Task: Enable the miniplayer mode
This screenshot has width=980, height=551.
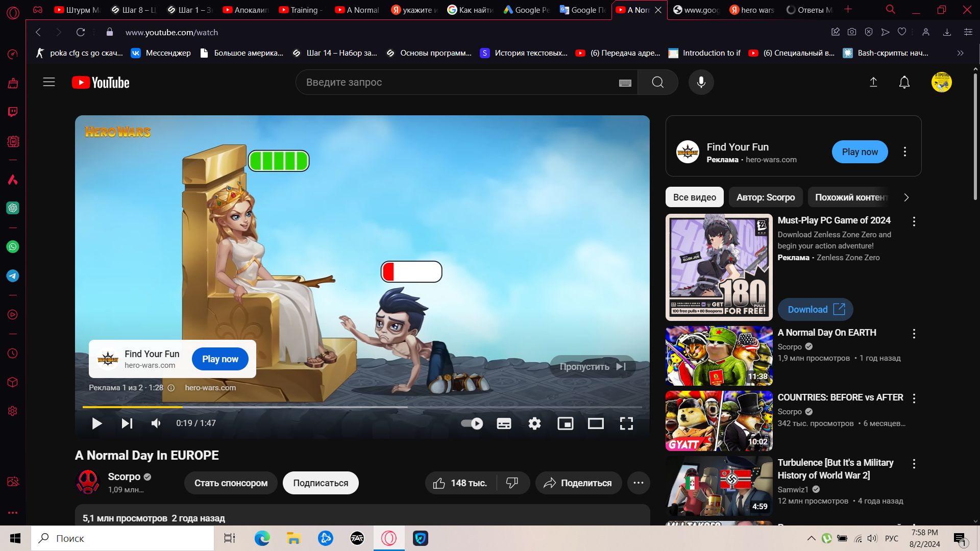Action: point(565,423)
